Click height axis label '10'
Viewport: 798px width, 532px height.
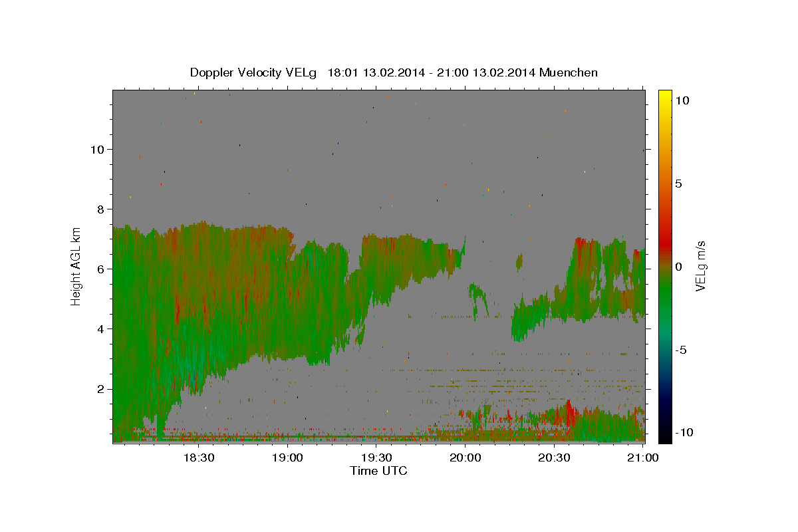[x=96, y=149]
